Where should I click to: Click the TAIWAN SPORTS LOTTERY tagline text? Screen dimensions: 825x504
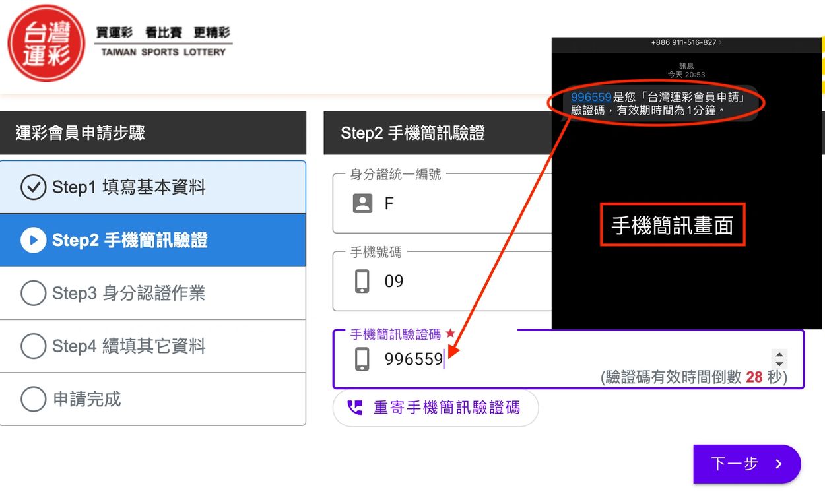tap(164, 52)
